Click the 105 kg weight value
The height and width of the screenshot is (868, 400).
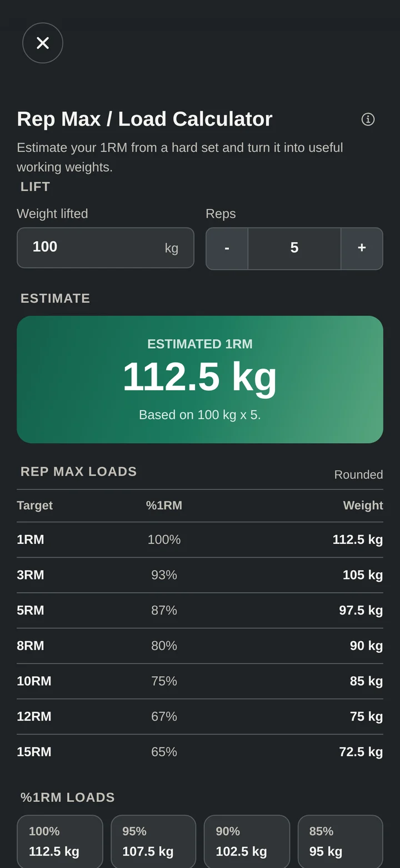point(363,575)
